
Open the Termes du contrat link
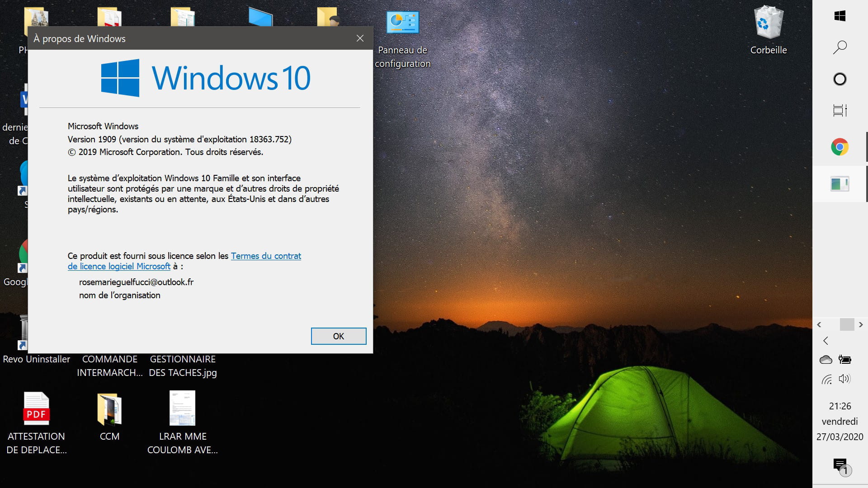pyautogui.click(x=266, y=256)
